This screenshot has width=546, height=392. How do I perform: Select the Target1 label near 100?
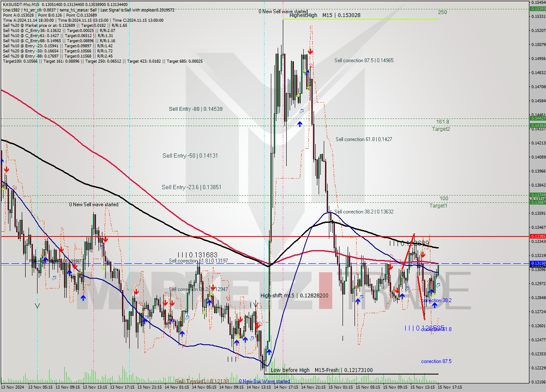click(x=438, y=206)
